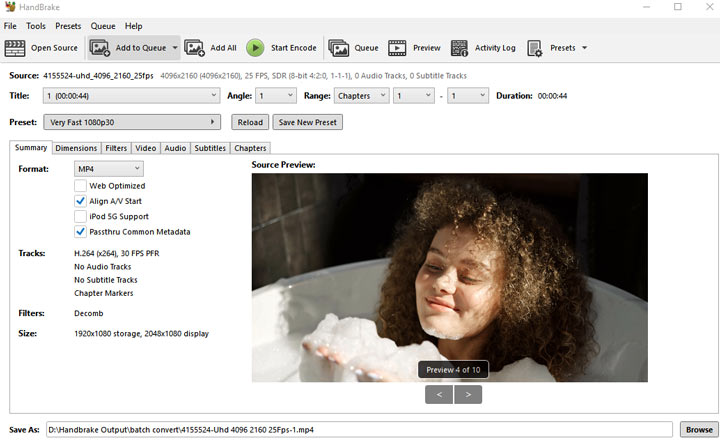The width and height of the screenshot is (720, 444).
Task: Uncheck Align A/V Start
Action: coord(80,201)
